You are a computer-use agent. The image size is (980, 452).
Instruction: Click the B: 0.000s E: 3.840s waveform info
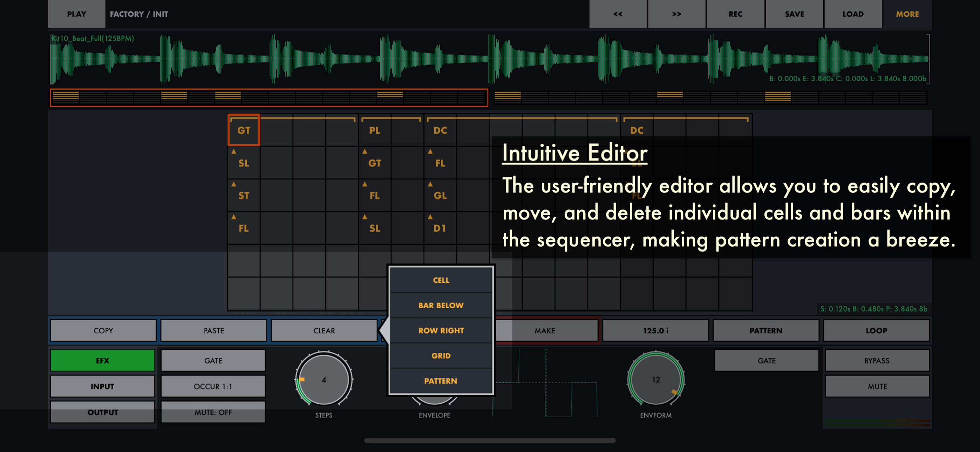847,78
